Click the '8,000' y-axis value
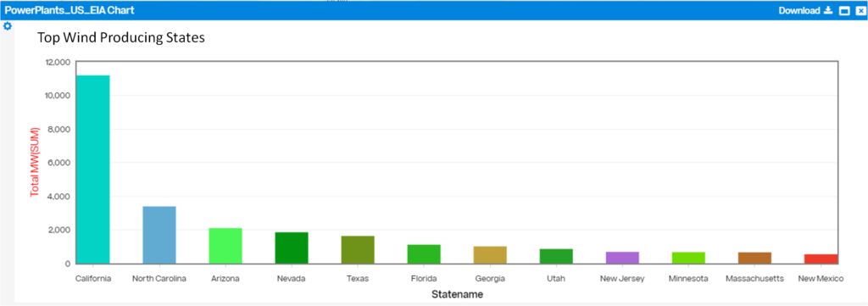Viewport: 868px width, 306px height. [x=58, y=130]
